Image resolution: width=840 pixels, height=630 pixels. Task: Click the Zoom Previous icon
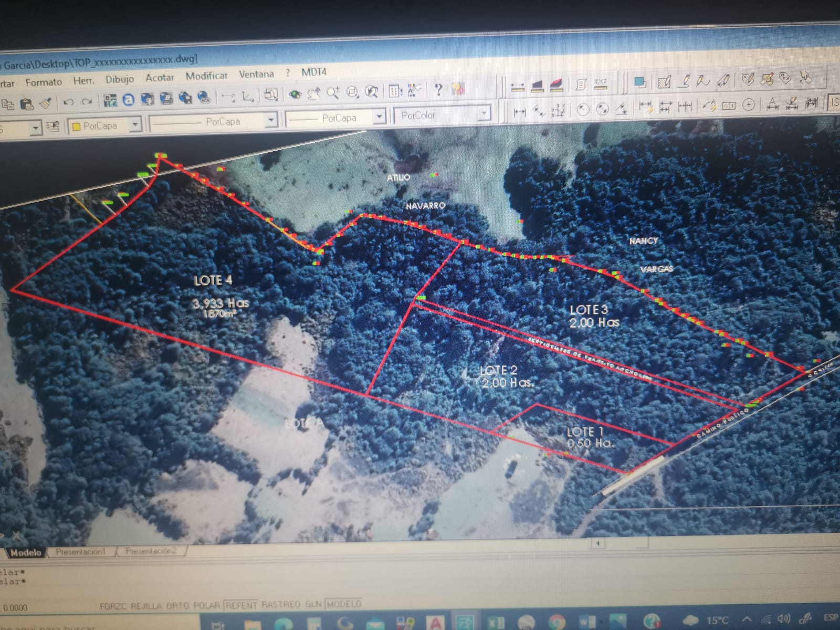[x=372, y=92]
